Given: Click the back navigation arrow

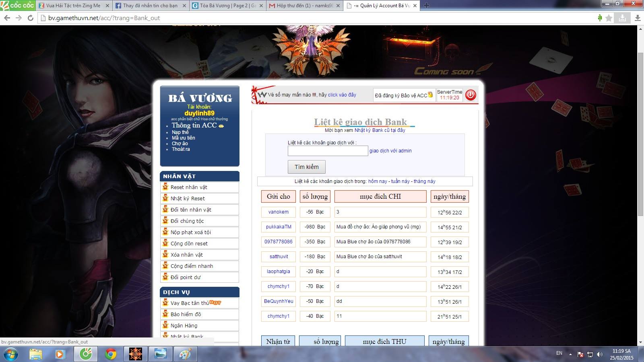Looking at the screenshot, I should click(x=7, y=18).
